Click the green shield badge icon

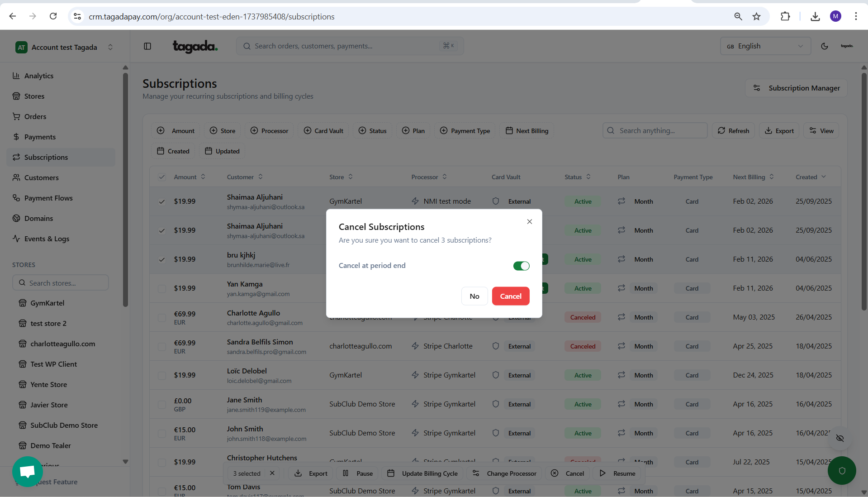click(841, 471)
